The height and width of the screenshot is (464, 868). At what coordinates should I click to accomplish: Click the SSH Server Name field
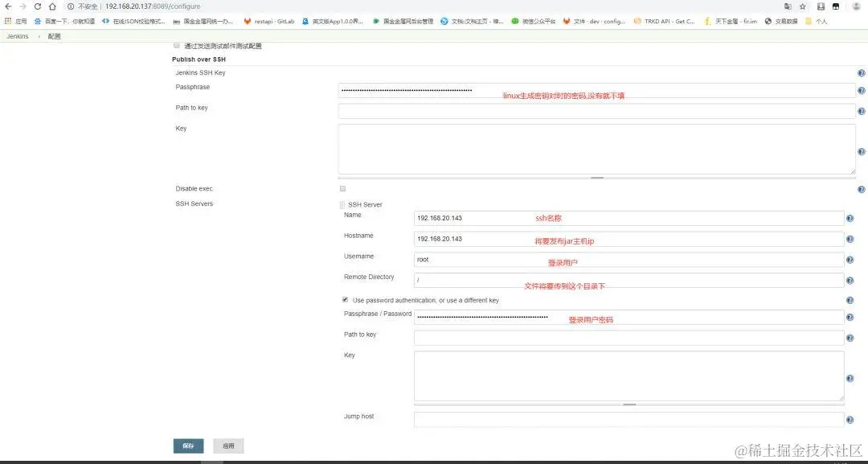click(x=628, y=218)
